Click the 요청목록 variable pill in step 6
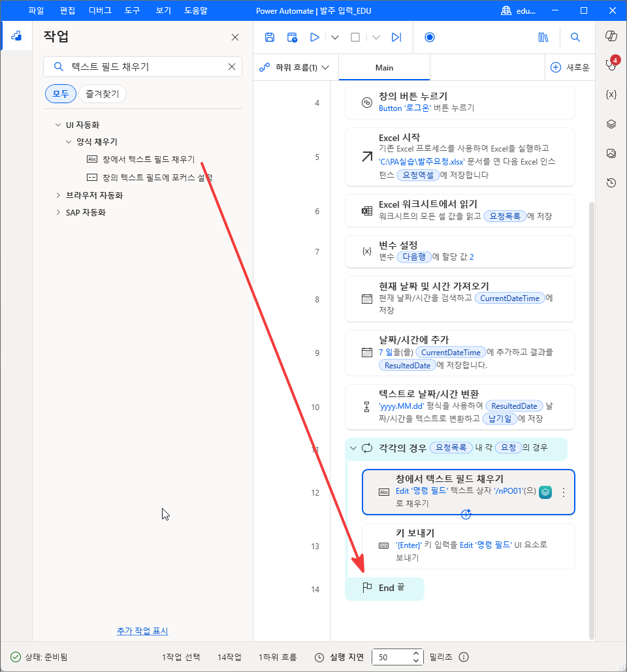Image resolution: width=627 pixels, height=672 pixels. [x=505, y=216]
